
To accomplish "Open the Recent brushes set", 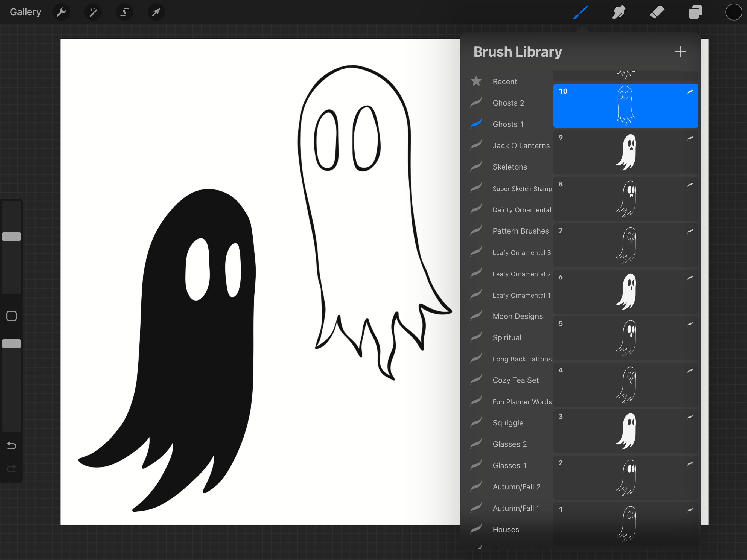I will [x=504, y=81].
